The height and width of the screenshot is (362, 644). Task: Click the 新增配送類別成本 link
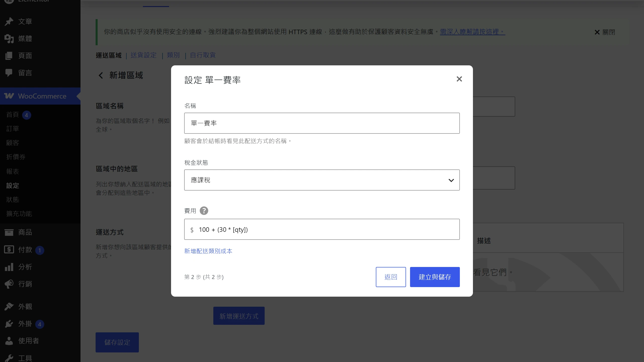coord(208,251)
